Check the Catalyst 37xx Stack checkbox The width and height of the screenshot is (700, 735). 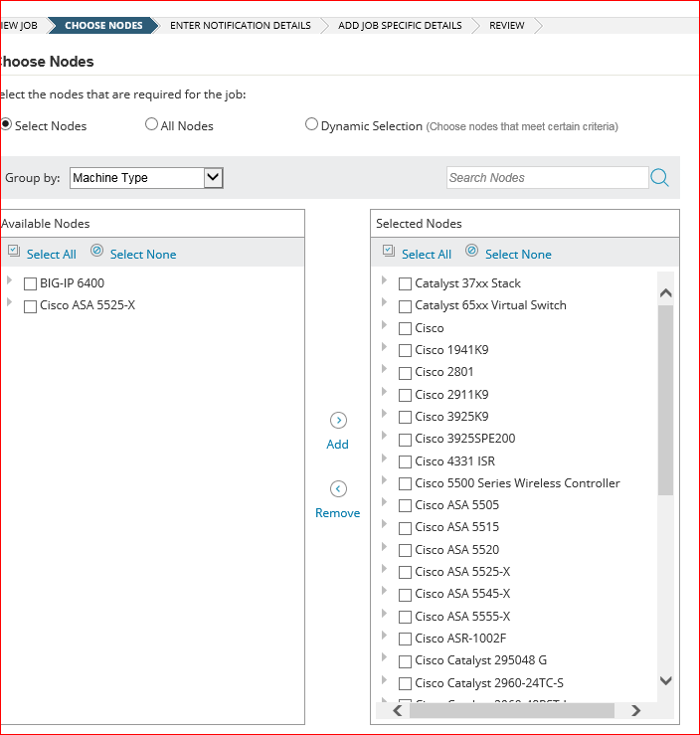point(405,283)
